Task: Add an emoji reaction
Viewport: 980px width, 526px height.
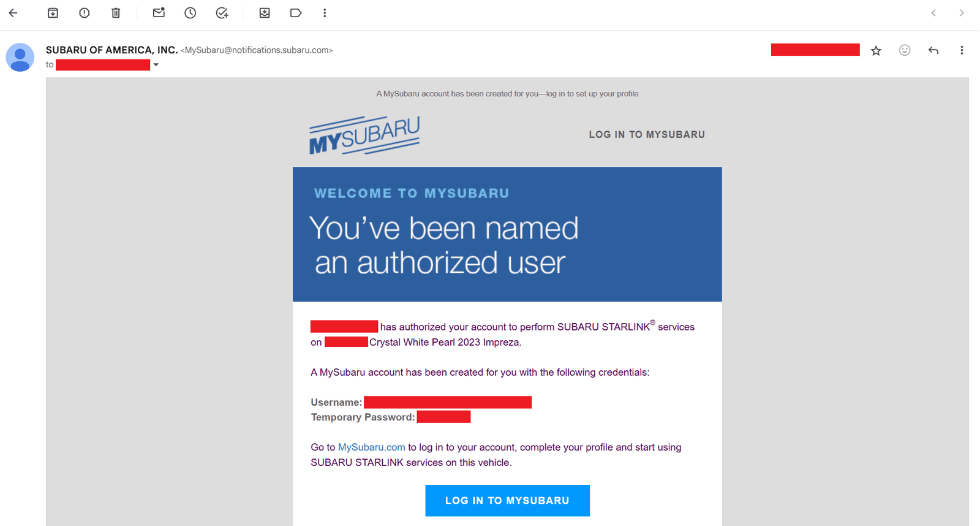Action: tap(905, 50)
